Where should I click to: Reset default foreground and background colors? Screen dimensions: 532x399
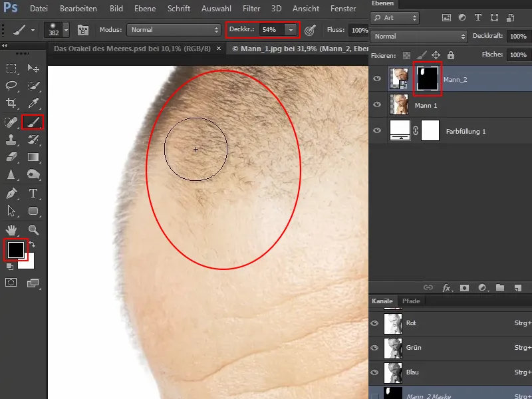pos(10,267)
